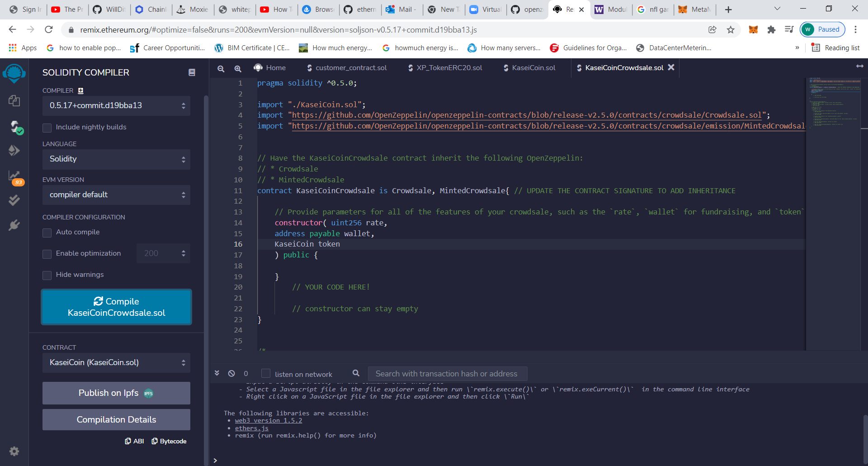This screenshot has height=466, width=868.
Task: Click in the transaction hash search field
Action: (448, 373)
